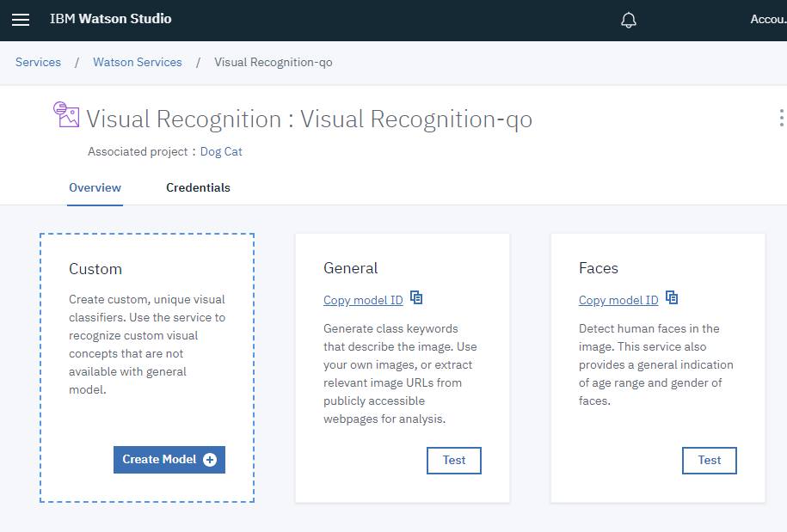The width and height of the screenshot is (787, 532).
Task: Click the Create Model button
Action: click(169, 460)
